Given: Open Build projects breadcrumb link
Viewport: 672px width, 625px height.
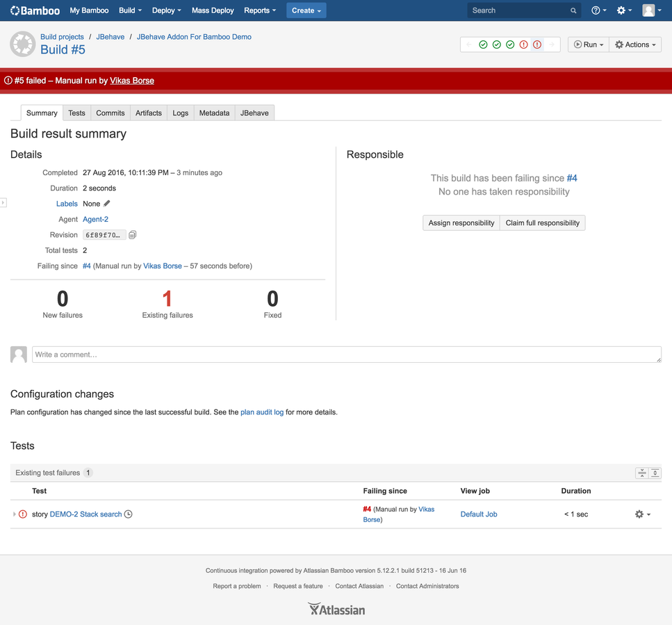Looking at the screenshot, I should point(62,37).
